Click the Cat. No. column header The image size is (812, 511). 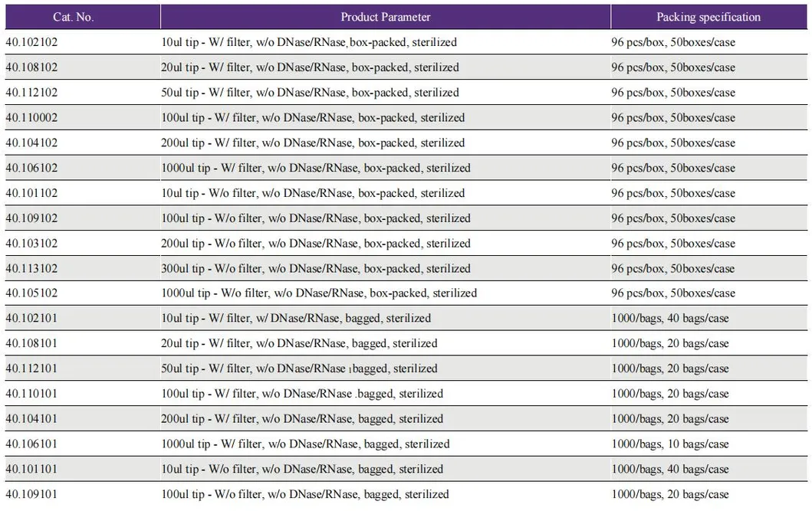click(x=73, y=17)
